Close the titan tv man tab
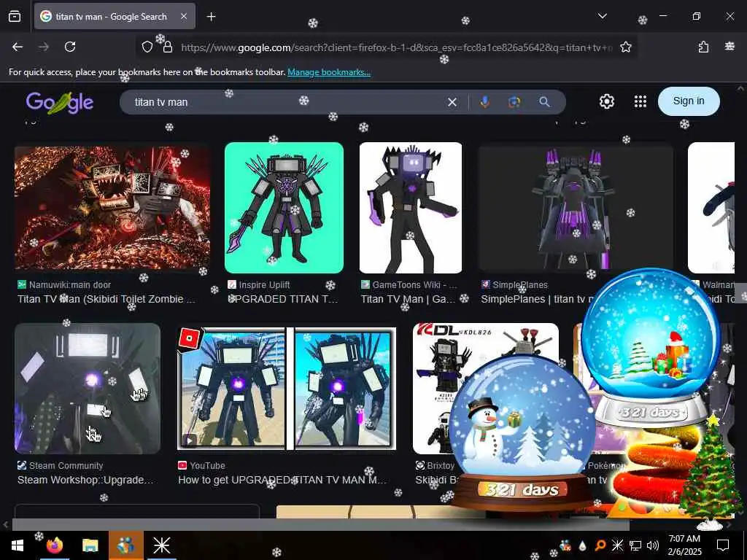 coord(184,17)
